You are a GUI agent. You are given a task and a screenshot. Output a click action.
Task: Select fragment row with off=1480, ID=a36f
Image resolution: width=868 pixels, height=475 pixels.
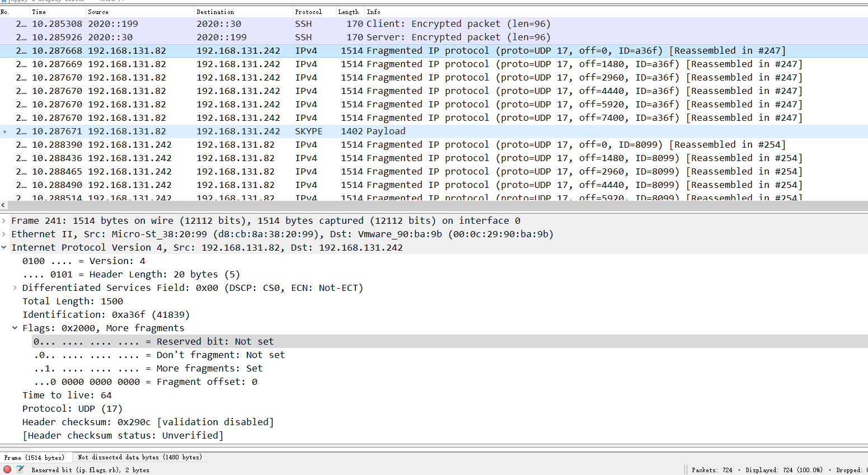click(434, 64)
